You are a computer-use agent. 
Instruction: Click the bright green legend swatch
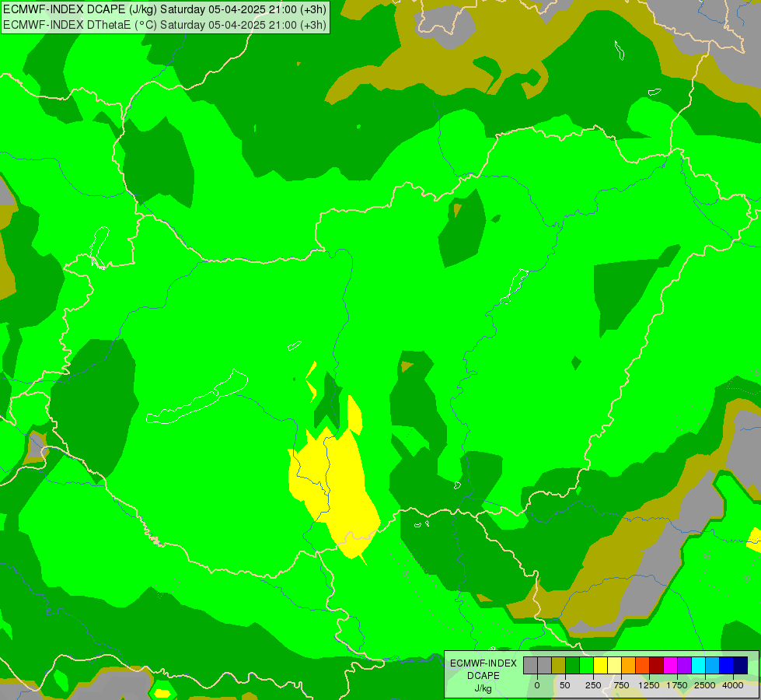(x=587, y=666)
